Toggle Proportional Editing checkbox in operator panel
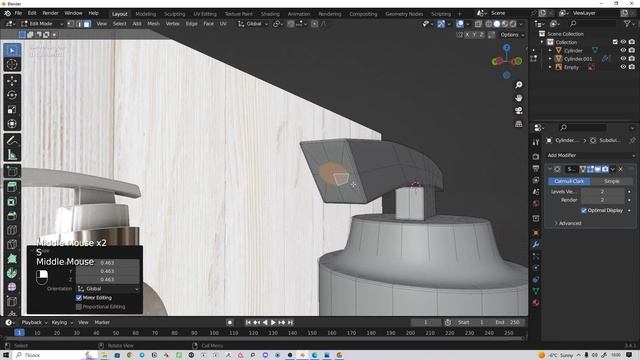 (x=79, y=307)
